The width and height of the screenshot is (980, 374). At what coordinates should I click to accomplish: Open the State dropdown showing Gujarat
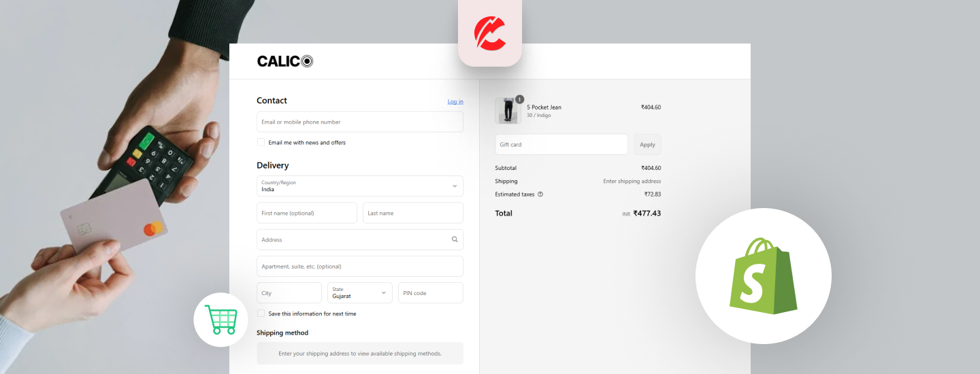tap(360, 293)
